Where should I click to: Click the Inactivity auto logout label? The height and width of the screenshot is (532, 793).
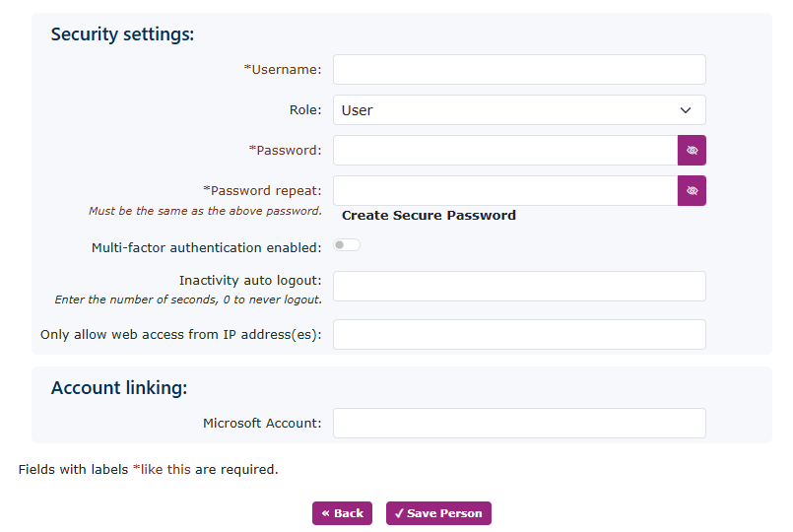[250, 281]
